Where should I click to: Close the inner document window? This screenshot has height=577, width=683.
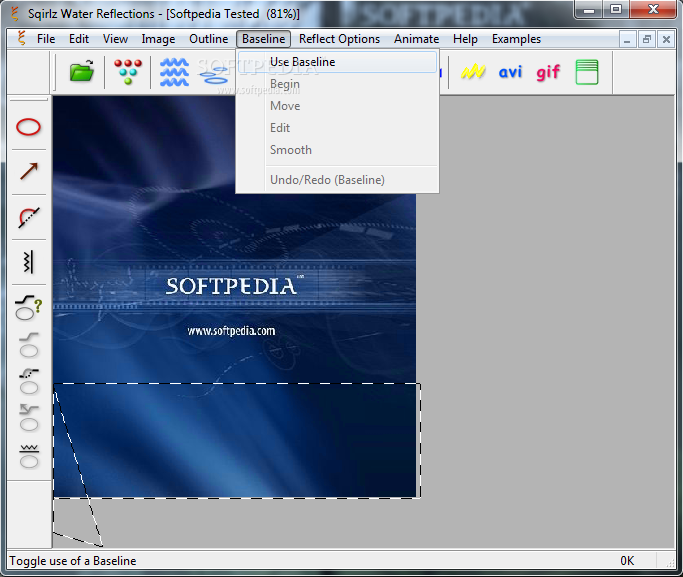(666, 40)
